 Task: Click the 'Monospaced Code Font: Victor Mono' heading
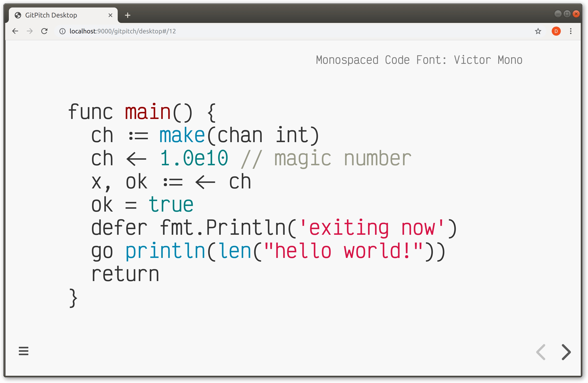(419, 60)
